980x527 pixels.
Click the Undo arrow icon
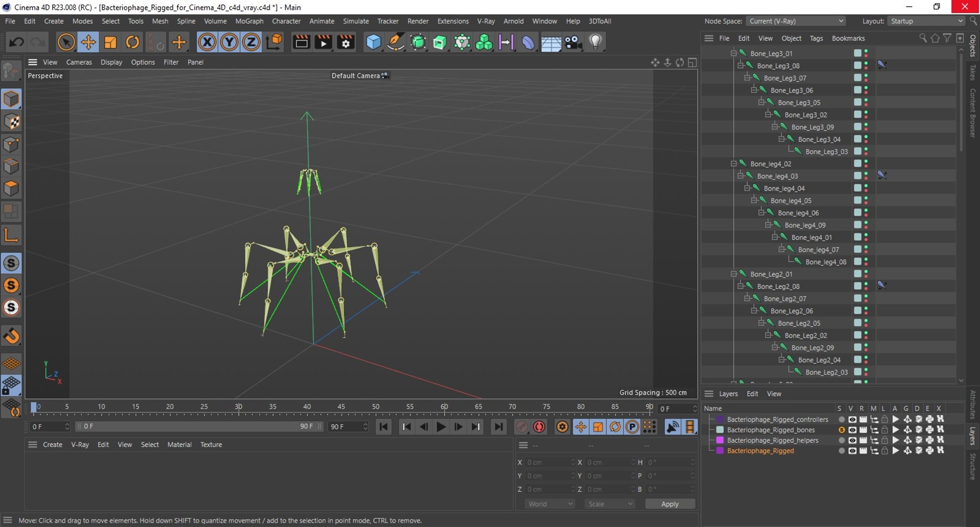tap(16, 42)
